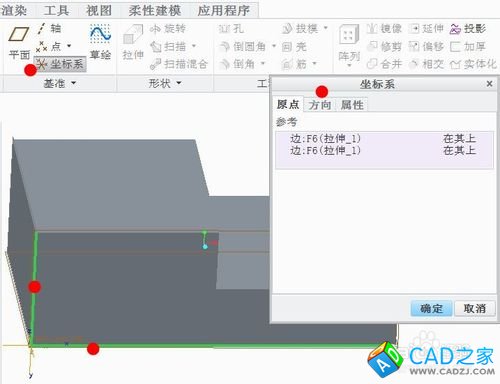This screenshot has width=500, height=384.
Task: Expand the 形状 group menu
Action: coord(165,83)
